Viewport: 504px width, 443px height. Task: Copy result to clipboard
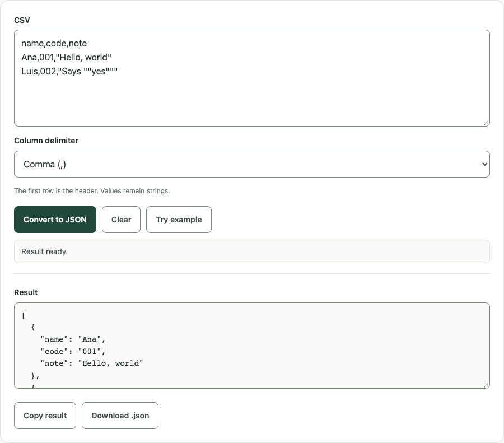[x=45, y=416]
